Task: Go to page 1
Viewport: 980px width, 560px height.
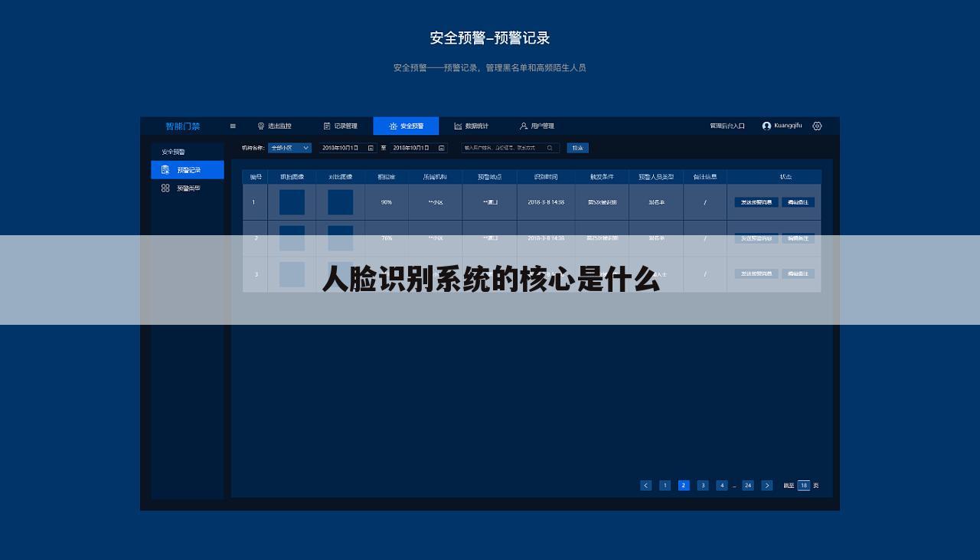Action: coord(665,485)
